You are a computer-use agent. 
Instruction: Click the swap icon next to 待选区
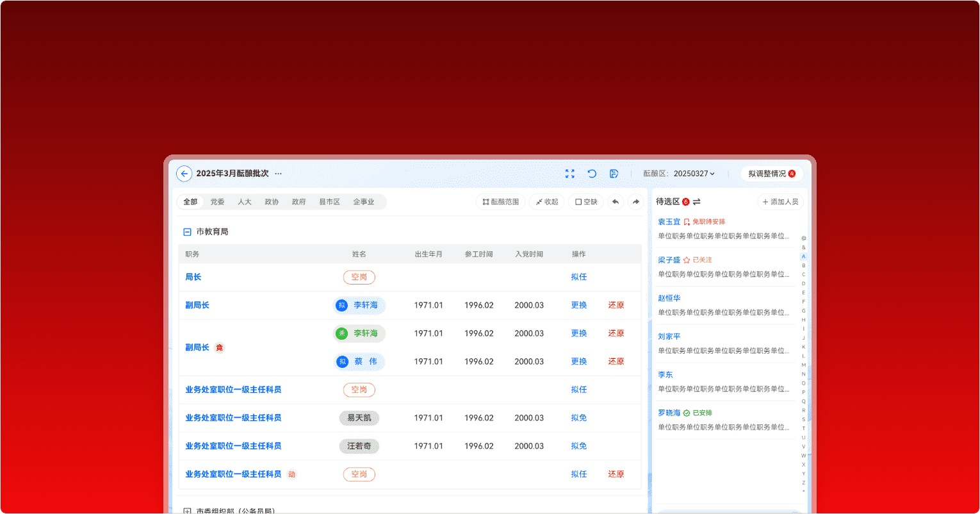coord(697,202)
